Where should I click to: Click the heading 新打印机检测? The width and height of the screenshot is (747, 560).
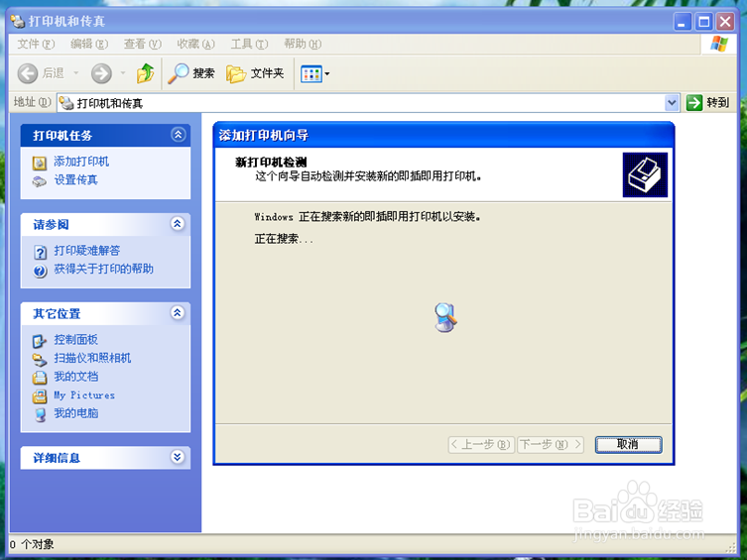[x=271, y=163]
